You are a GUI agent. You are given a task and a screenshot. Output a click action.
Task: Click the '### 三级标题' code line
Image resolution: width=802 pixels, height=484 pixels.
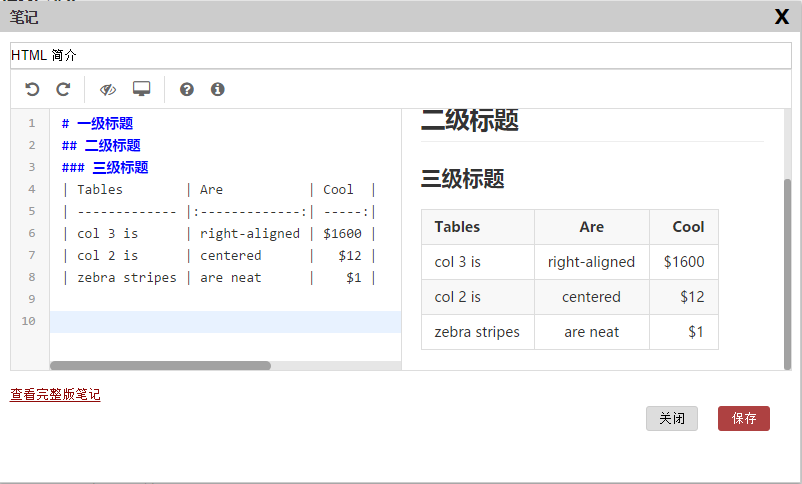pos(105,168)
